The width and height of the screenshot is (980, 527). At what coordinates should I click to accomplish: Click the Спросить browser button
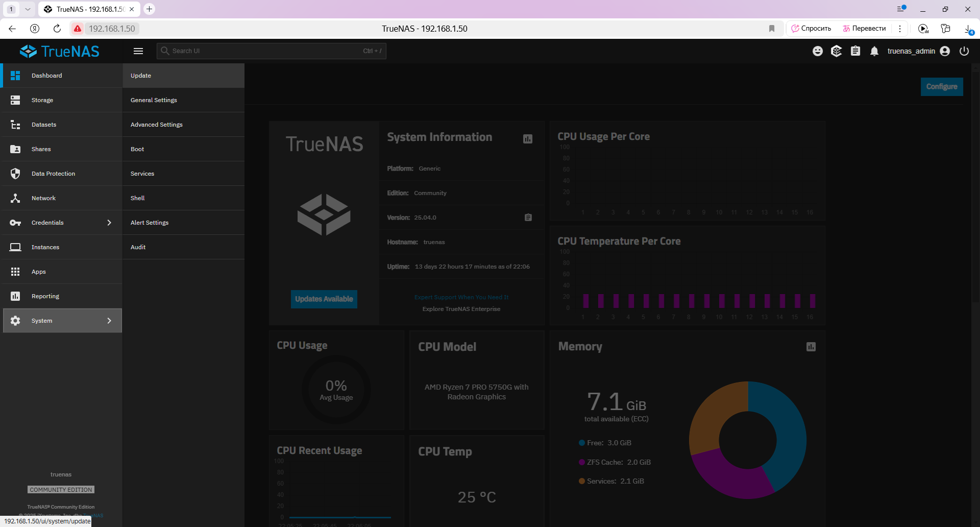(x=811, y=29)
